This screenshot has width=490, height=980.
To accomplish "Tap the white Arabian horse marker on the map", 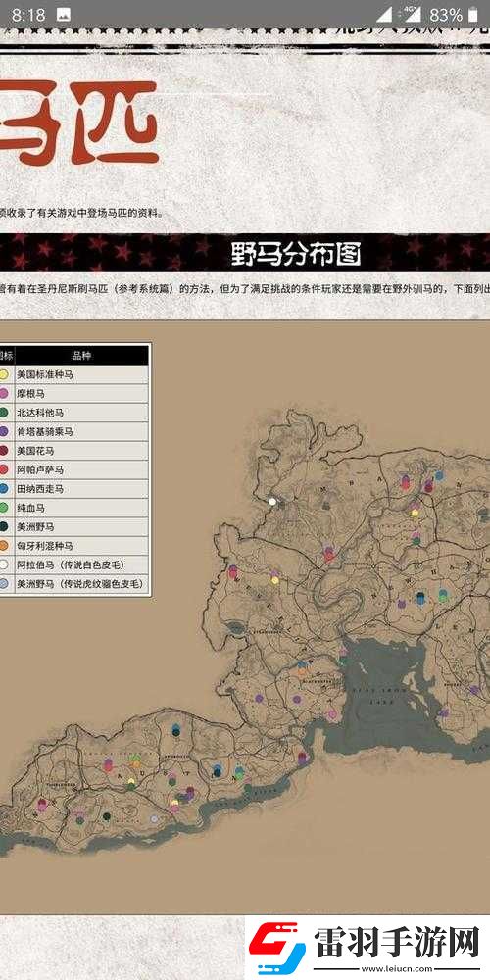I will point(272,501).
